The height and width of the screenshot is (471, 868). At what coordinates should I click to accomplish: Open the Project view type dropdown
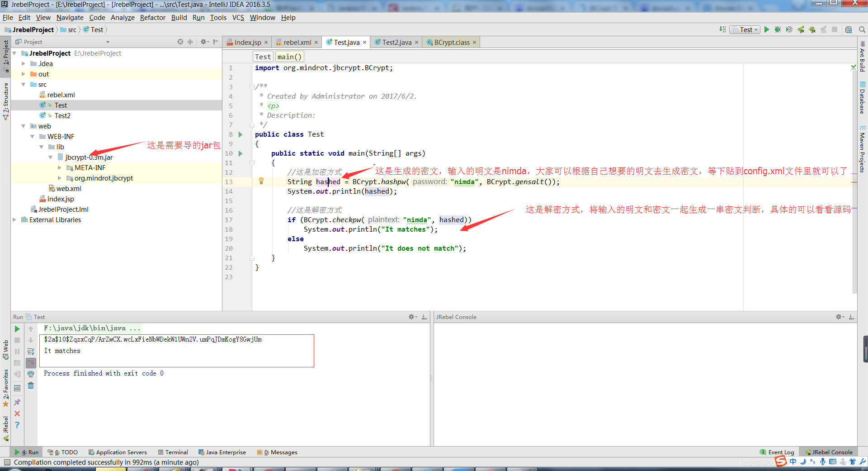(108, 42)
